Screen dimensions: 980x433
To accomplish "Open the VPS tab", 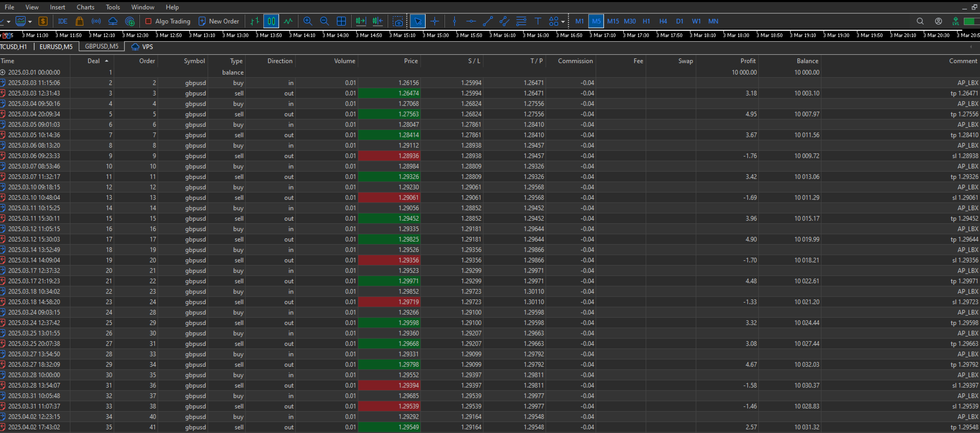I will coord(142,47).
